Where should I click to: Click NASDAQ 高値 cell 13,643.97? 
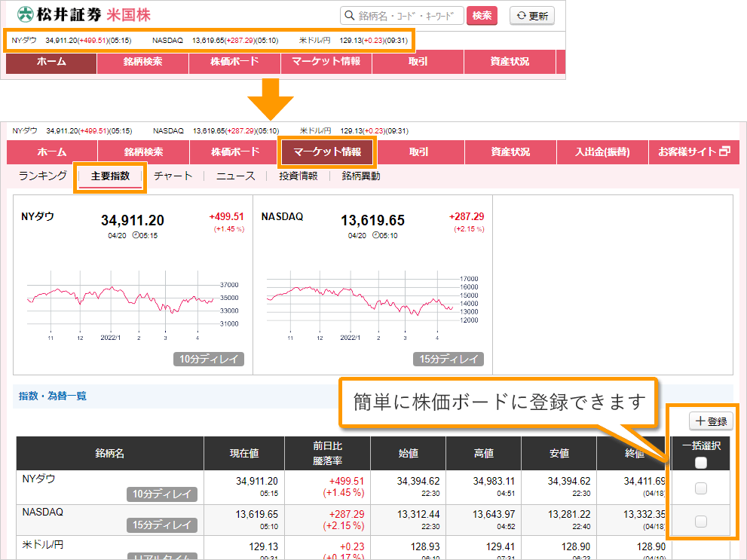click(x=494, y=514)
